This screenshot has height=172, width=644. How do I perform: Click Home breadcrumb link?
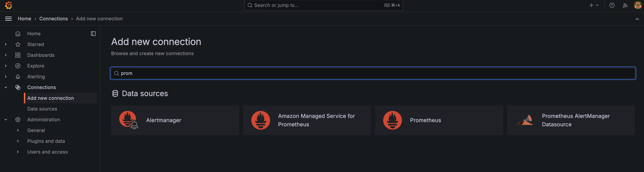(x=24, y=19)
